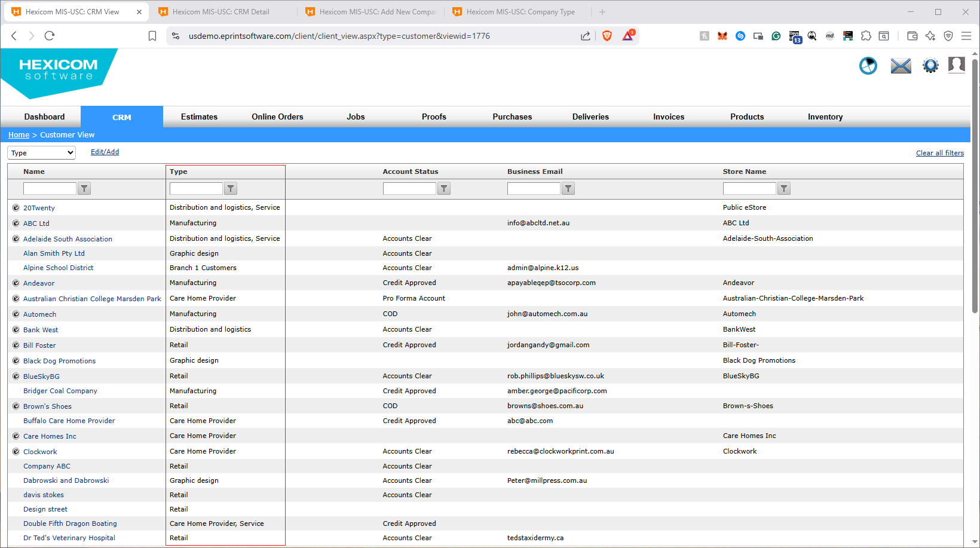Open the envelope mail icon
Image resolution: width=980 pixels, height=548 pixels.
[x=901, y=66]
